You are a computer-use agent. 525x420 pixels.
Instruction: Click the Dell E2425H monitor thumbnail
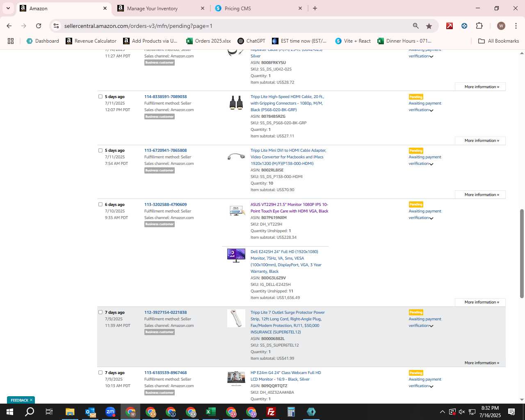coord(236,256)
